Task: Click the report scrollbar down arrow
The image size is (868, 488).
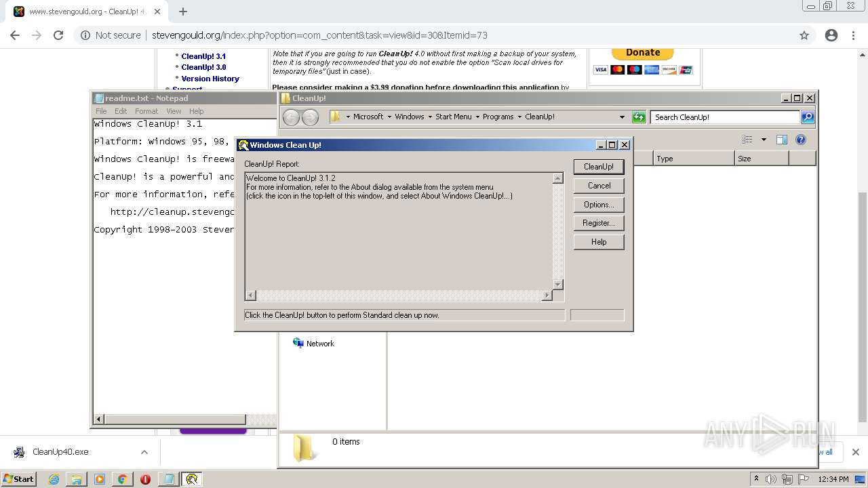Action: click(558, 285)
